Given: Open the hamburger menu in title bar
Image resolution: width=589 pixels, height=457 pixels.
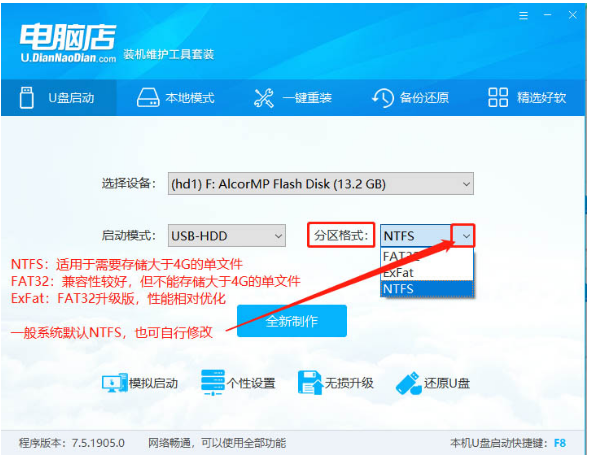Looking at the screenshot, I should 523,15.
